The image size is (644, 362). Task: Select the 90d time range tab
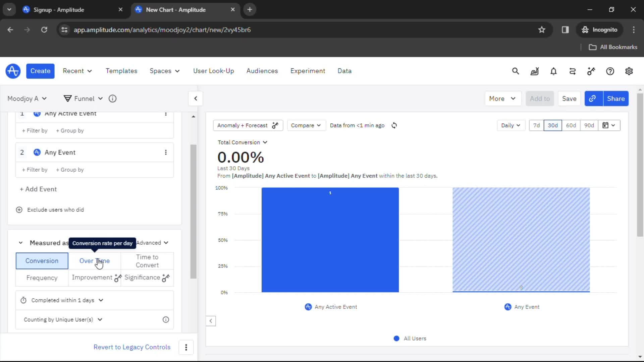(x=589, y=125)
